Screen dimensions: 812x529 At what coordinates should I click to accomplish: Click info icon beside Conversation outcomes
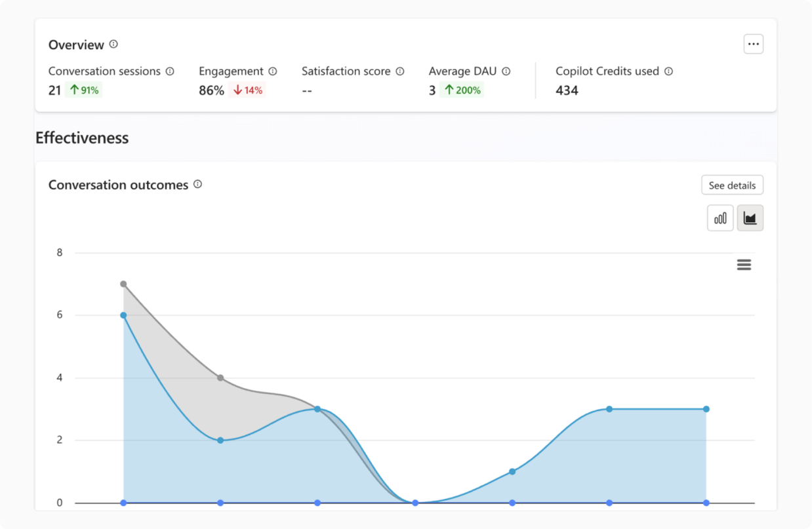(x=197, y=185)
